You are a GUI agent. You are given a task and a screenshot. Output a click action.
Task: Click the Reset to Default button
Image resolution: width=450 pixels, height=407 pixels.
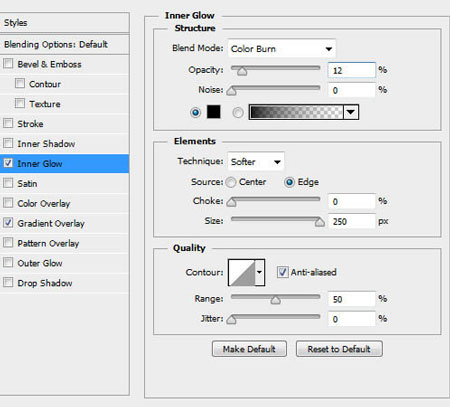[339, 349]
